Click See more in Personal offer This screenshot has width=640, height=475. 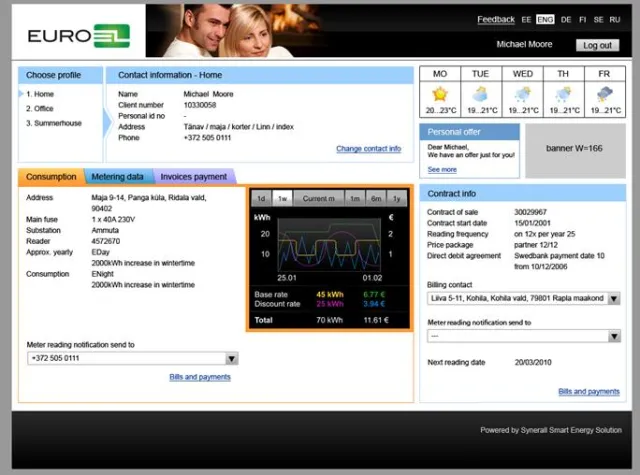[442, 169]
